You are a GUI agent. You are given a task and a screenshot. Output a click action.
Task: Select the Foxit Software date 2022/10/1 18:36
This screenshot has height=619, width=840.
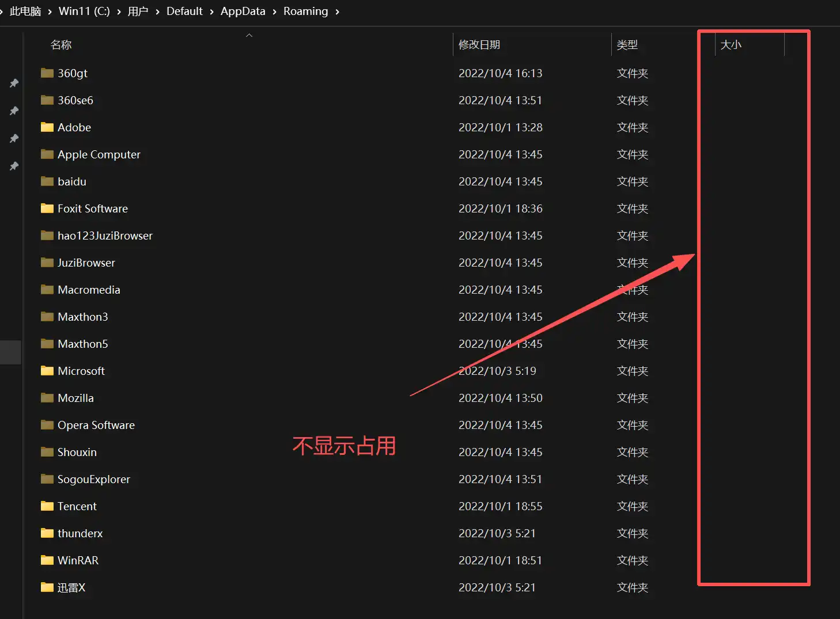click(x=501, y=208)
